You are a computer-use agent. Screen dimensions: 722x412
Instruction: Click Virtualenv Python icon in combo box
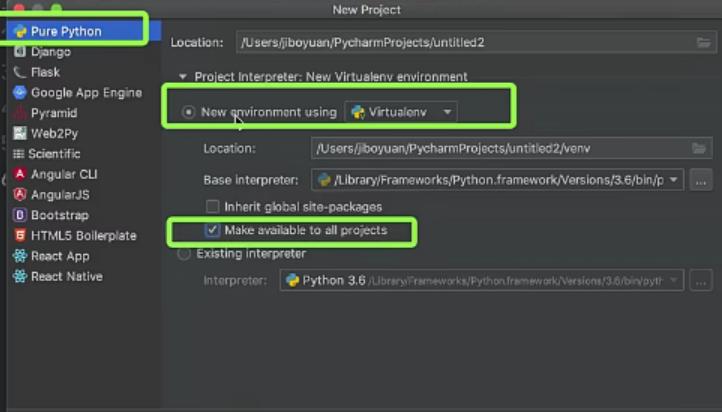[x=358, y=112]
